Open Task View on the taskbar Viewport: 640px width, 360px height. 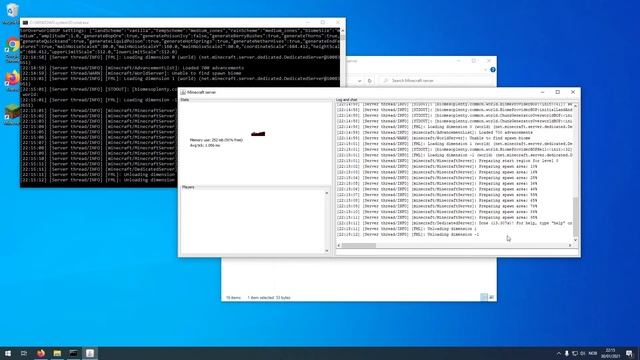tap(24, 353)
